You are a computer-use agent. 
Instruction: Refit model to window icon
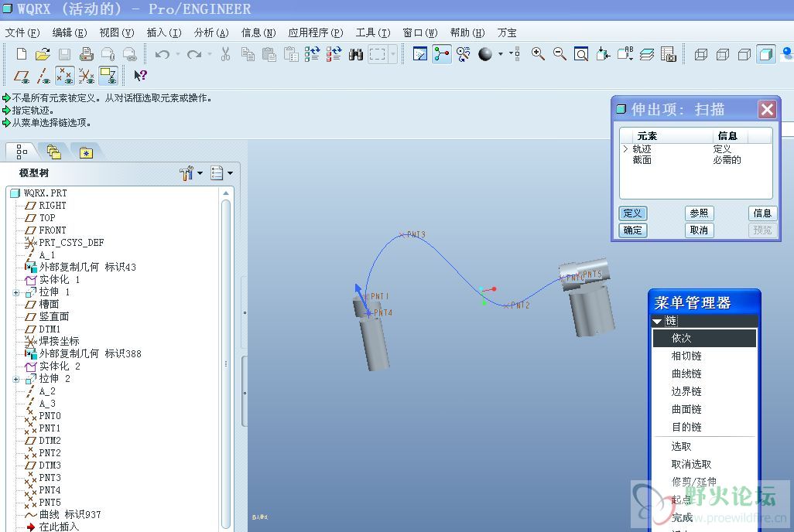click(x=581, y=53)
